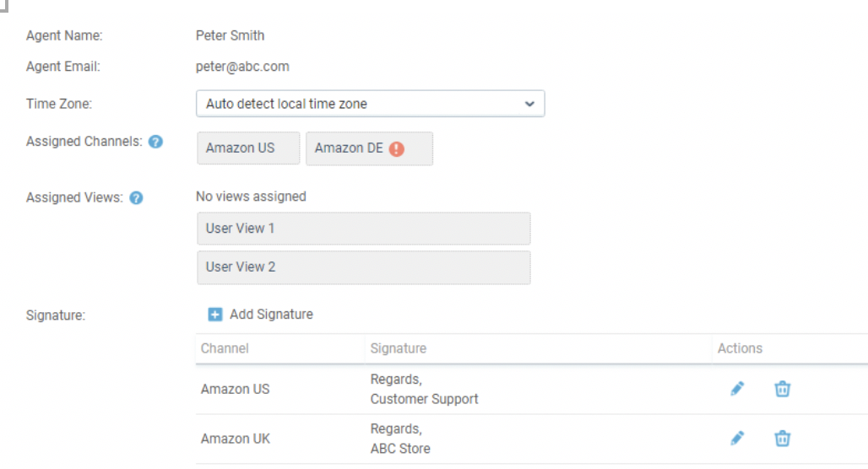Screen dimensions: 868x469
Task: Select User View 2
Action: click(x=364, y=267)
